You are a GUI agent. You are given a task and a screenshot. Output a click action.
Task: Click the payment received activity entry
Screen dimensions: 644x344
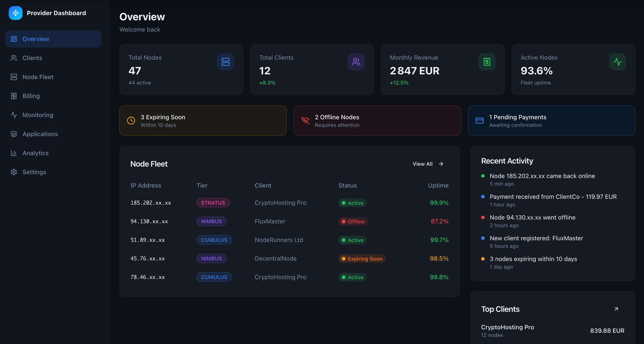pyautogui.click(x=553, y=197)
